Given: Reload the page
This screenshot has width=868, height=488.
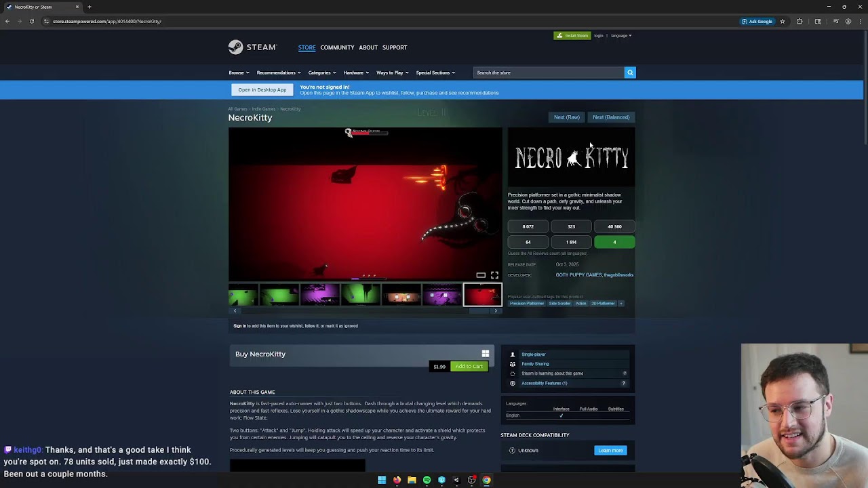Looking at the screenshot, I should pyautogui.click(x=31, y=21).
